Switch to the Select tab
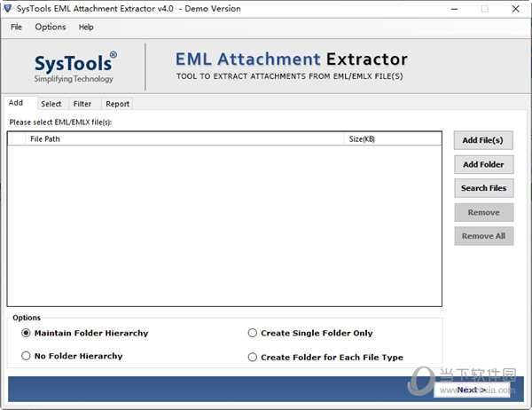Screen dimensions: 532x410 51,104
